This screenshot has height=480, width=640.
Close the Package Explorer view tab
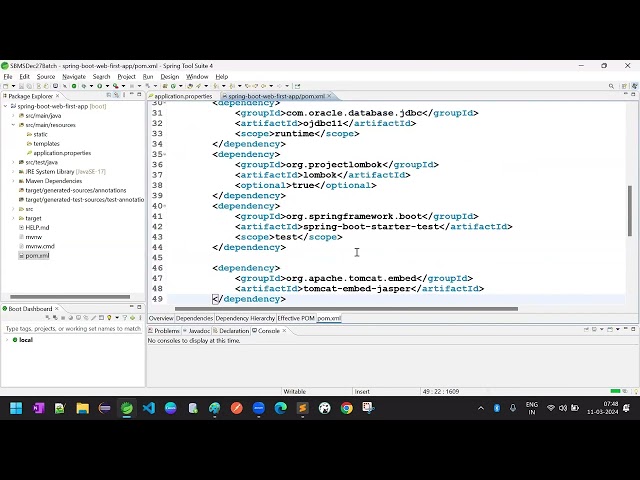point(58,96)
